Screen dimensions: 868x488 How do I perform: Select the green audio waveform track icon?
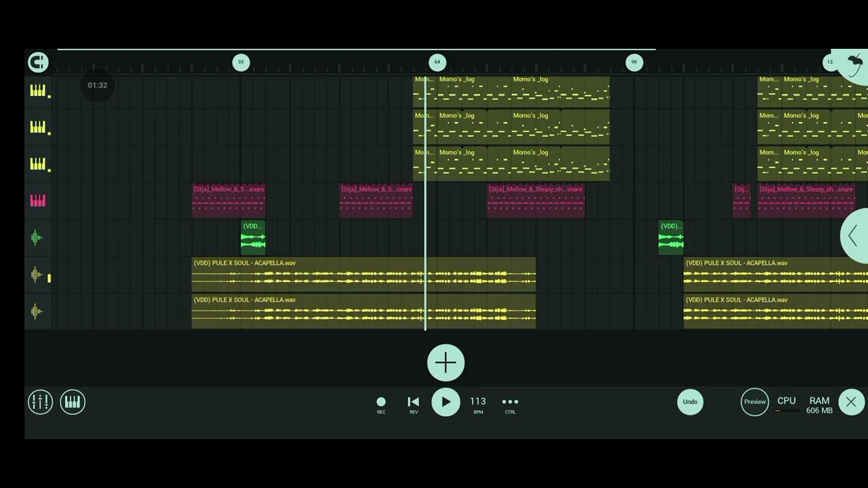37,237
